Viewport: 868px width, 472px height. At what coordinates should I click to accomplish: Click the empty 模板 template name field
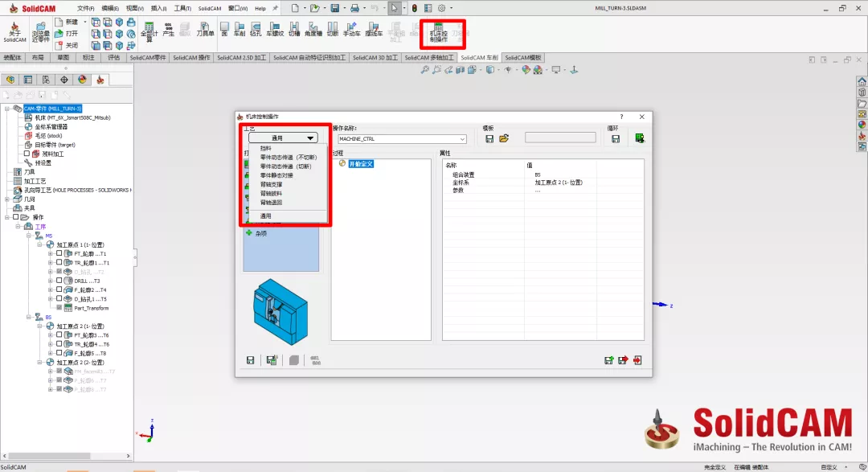(x=560, y=137)
